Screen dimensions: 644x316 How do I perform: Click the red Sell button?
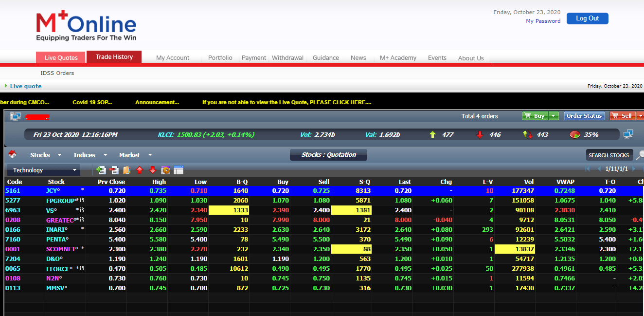[623, 116]
